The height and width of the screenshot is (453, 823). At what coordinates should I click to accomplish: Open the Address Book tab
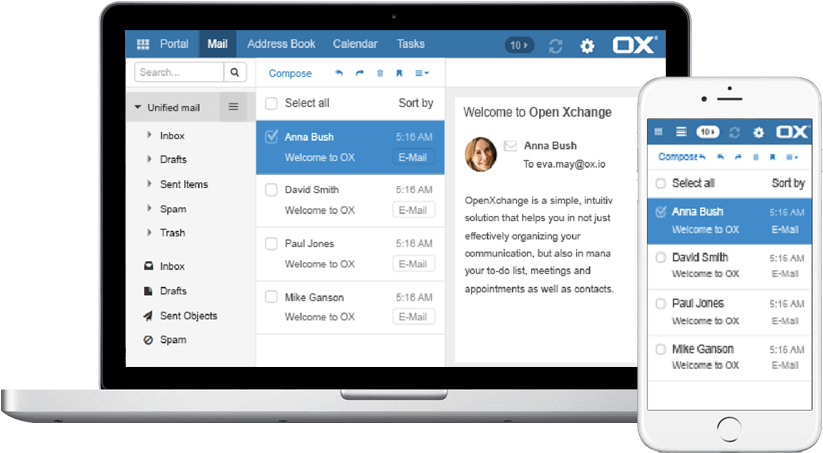click(281, 44)
